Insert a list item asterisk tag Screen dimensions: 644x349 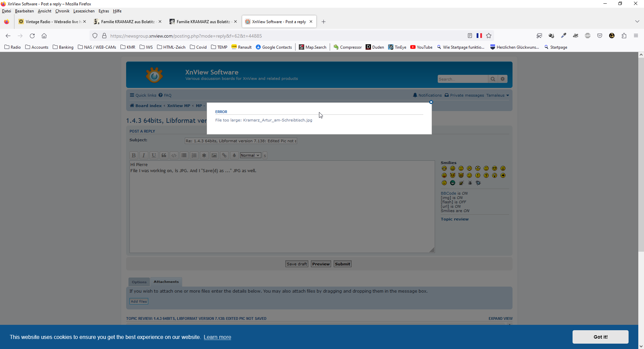point(204,155)
